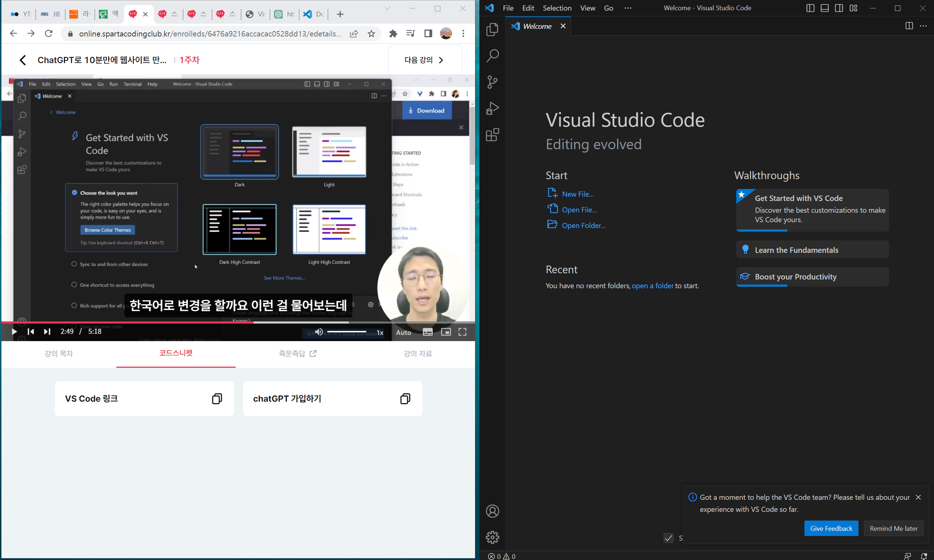
Task: Open Boost your Productivity walkthrough
Action: point(812,277)
